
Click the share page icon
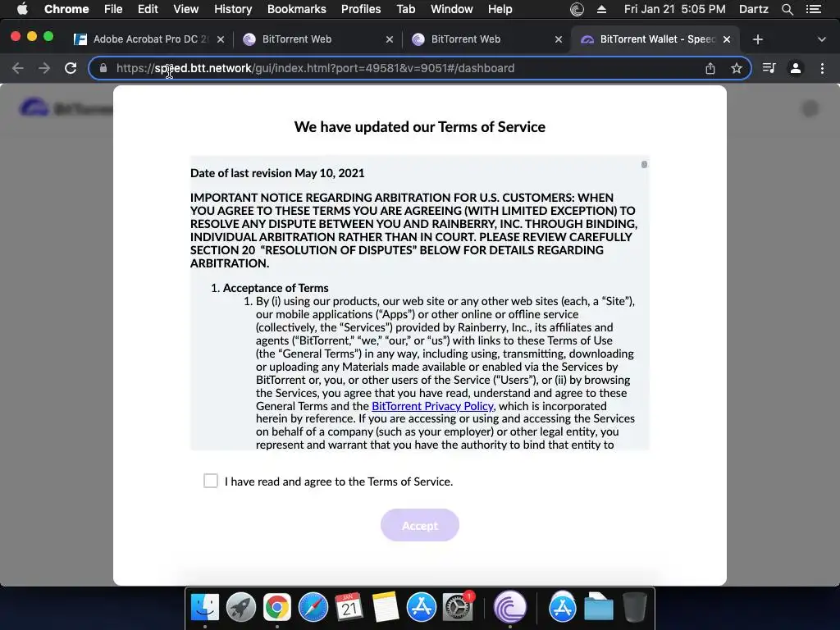[710, 68]
